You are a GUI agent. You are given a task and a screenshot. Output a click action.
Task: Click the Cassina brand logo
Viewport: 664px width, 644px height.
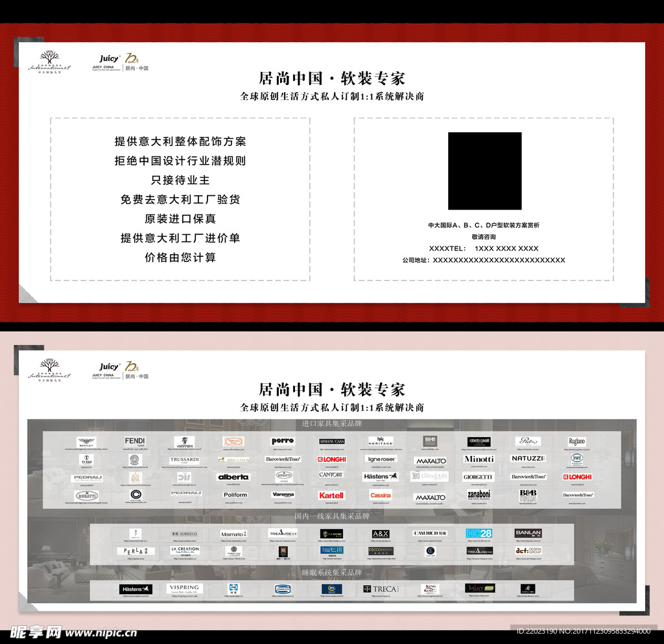pyautogui.click(x=381, y=495)
